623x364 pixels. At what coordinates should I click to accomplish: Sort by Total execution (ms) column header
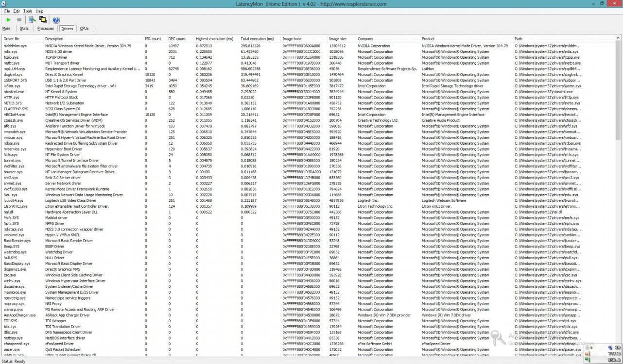point(260,39)
